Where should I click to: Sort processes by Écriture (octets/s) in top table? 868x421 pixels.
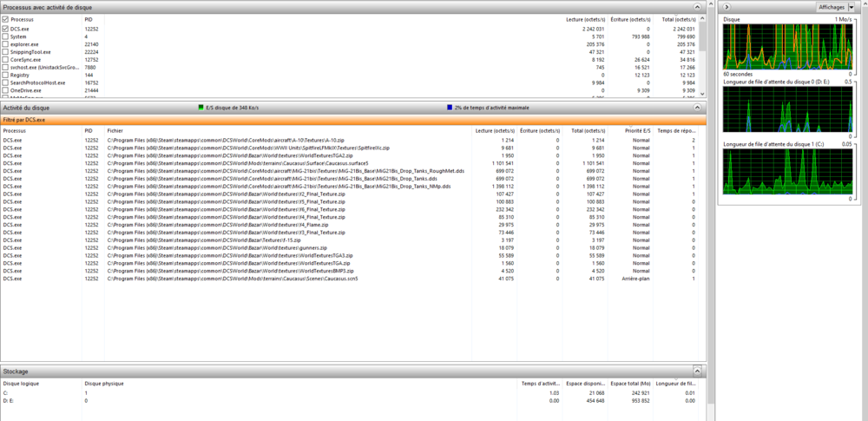pyautogui.click(x=630, y=19)
